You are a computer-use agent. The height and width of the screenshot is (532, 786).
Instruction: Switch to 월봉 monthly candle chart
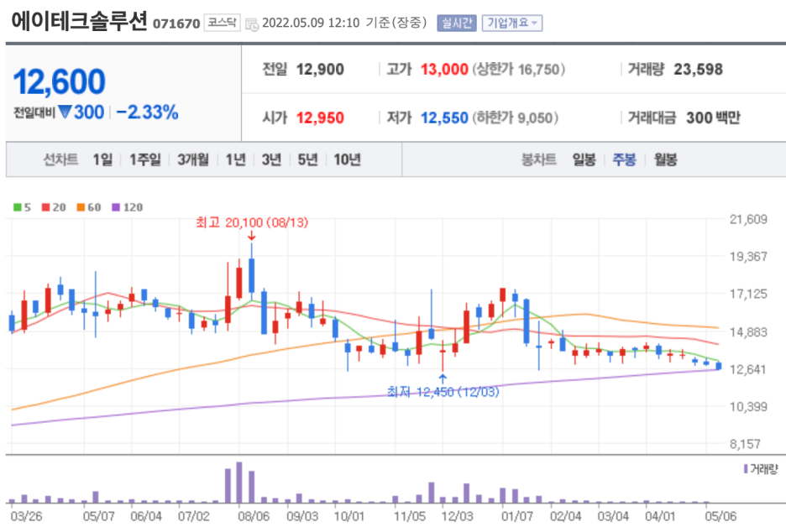665,159
